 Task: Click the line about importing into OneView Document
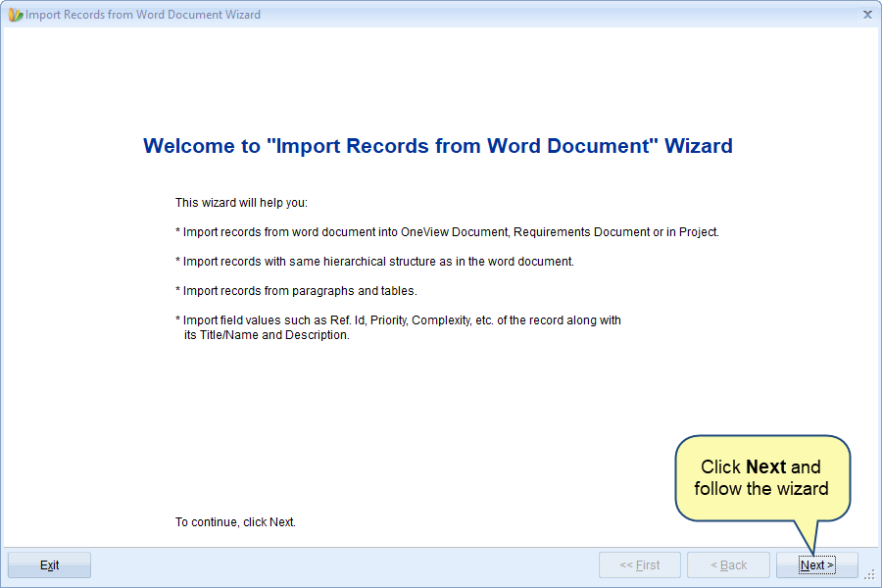point(447,232)
